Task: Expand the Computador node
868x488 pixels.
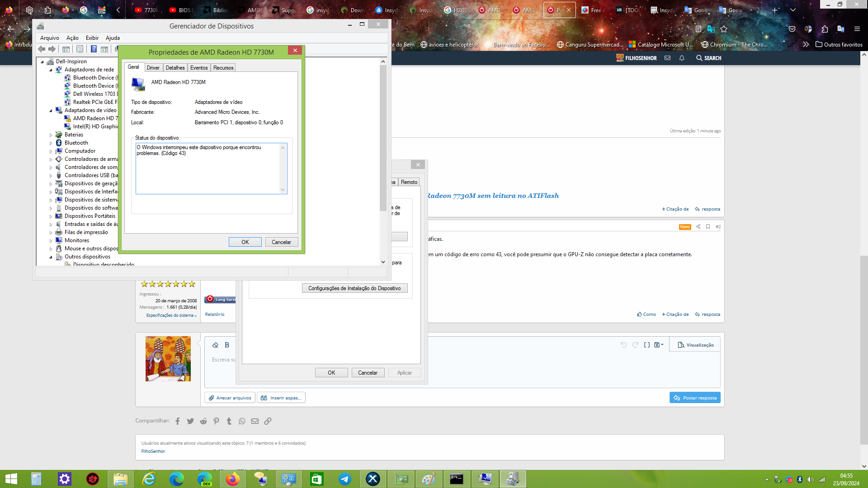Action: [51, 151]
